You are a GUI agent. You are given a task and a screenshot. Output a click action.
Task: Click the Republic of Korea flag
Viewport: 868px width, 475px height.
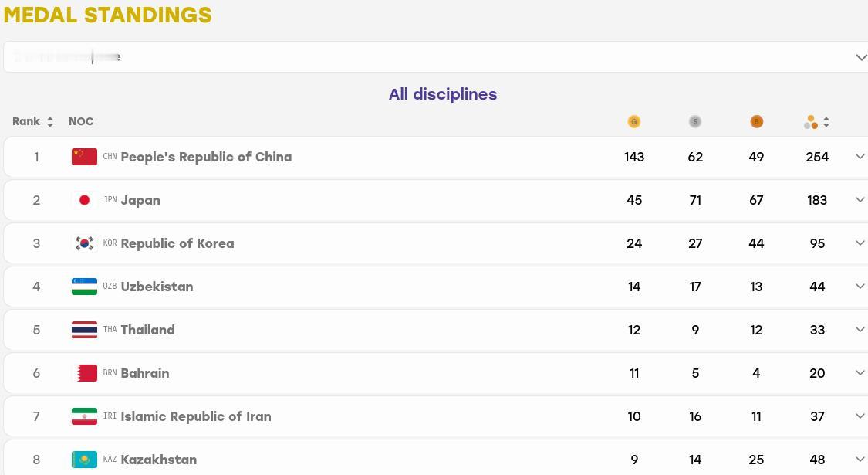[x=84, y=243]
